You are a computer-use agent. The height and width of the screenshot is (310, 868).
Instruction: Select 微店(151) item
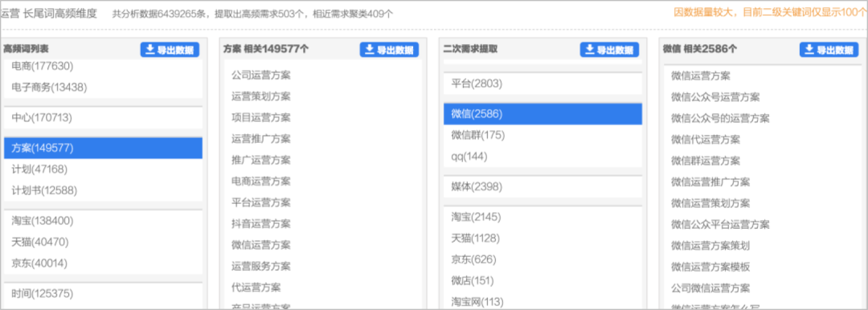coord(473,280)
